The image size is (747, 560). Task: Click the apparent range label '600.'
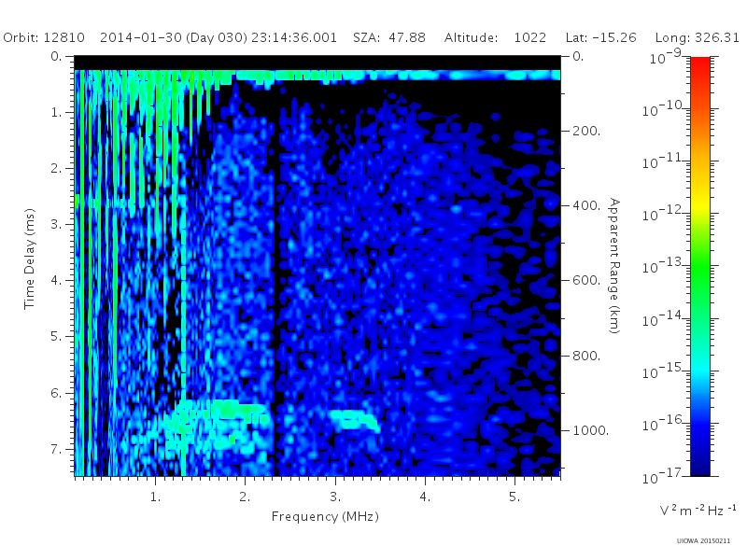pos(586,280)
